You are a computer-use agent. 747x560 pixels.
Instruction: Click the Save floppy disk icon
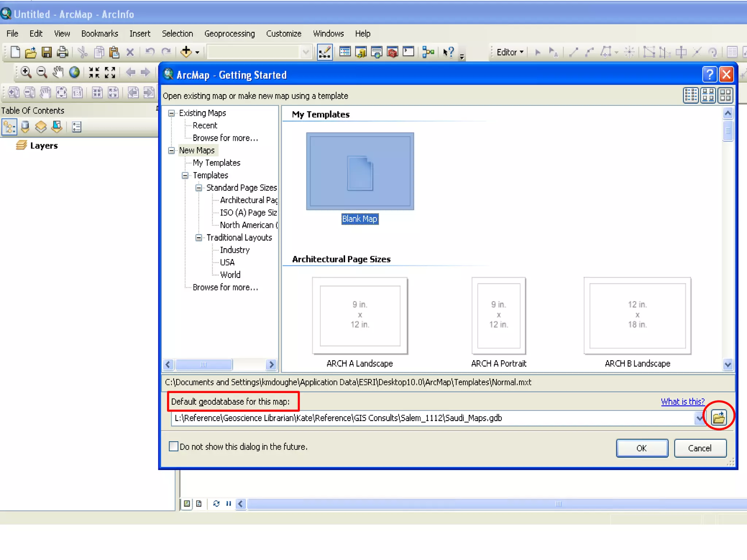tap(47, 52)
